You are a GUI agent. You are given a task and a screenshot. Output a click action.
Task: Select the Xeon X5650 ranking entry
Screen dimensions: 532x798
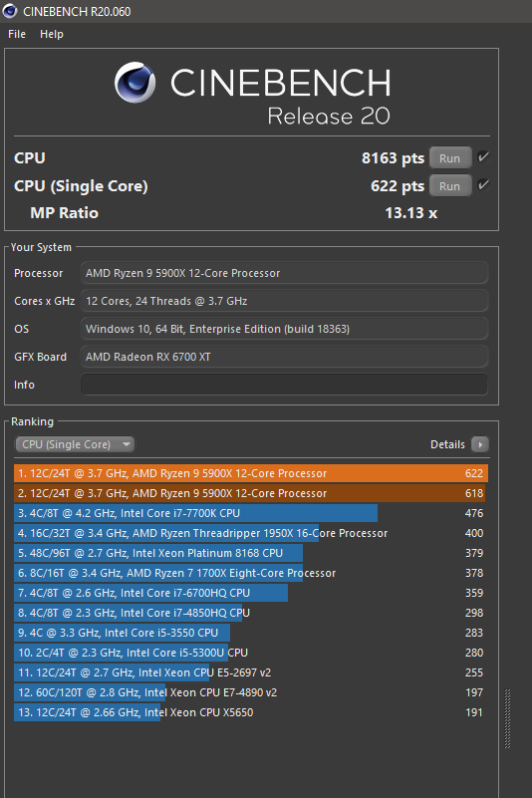click(x=251, y=712)
